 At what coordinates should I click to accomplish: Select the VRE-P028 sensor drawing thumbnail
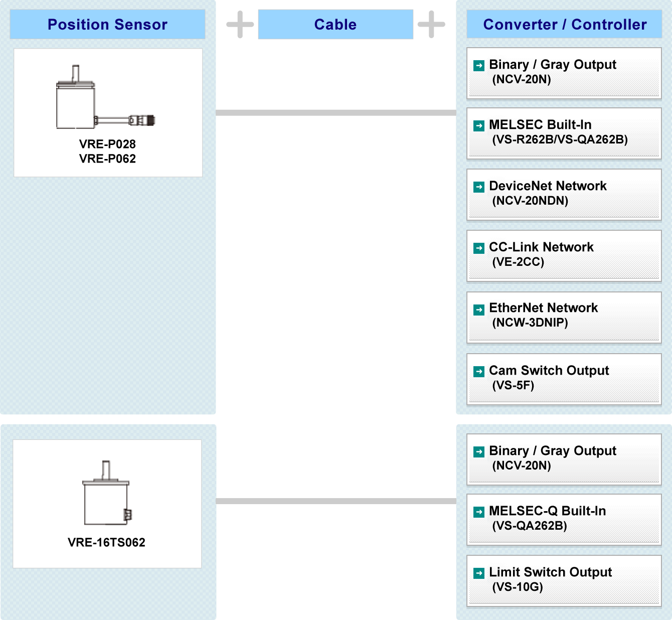pyautogui.click(x=105, y=97)
